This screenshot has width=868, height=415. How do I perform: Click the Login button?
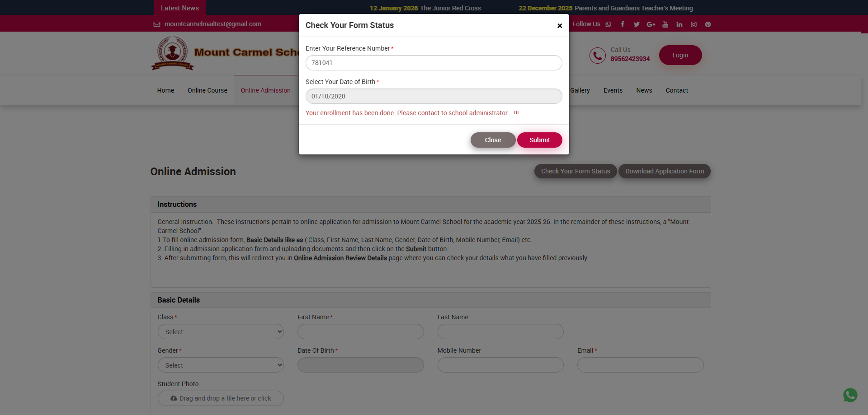point(680,55)
